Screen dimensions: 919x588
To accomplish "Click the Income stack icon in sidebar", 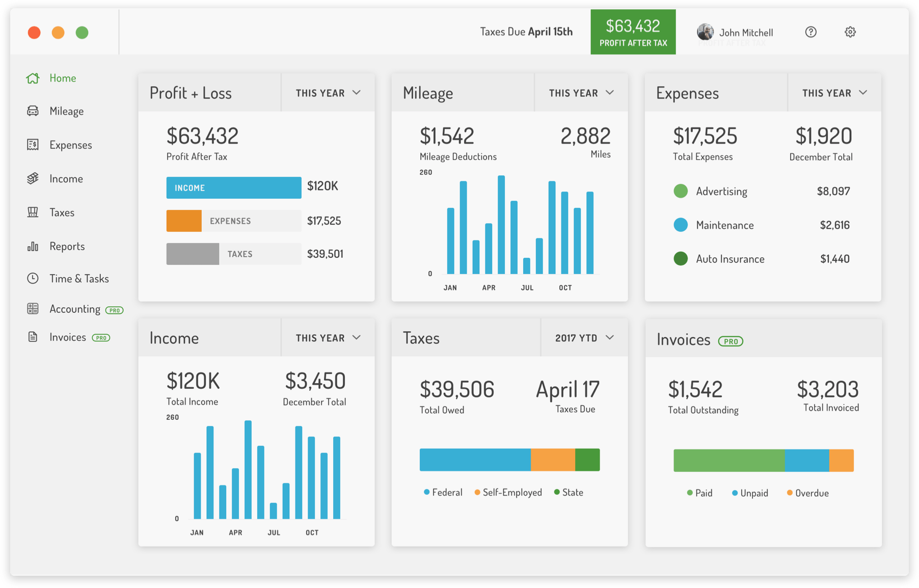I will click(33, 178).
